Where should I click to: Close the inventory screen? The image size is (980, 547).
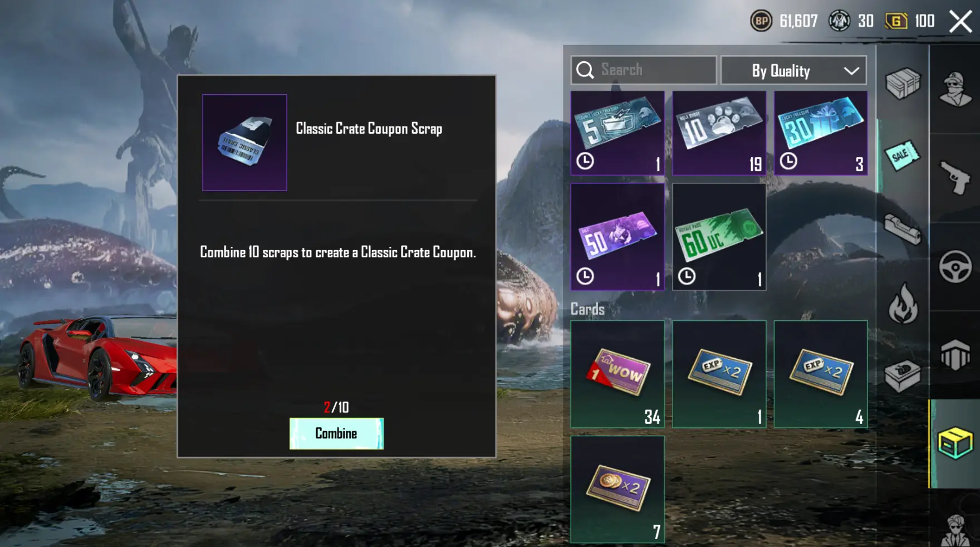(x=961, y=22)
